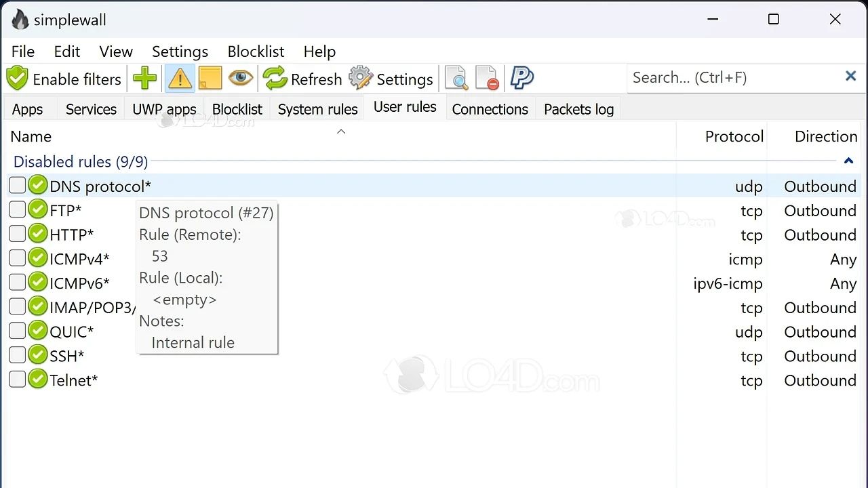This screenshot has height=488, width=868.
Task: Click the green status icon beside IMAP/POP3
Action: pyautogui.click(x=38, y=307)
